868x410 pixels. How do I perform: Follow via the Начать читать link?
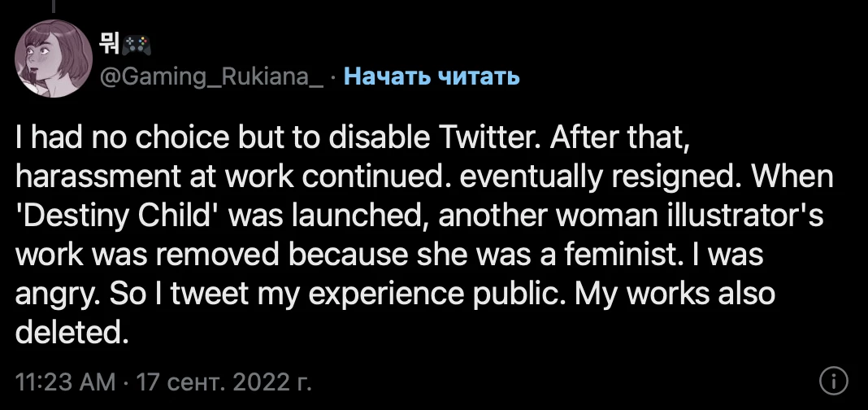[x=432, y=76]
